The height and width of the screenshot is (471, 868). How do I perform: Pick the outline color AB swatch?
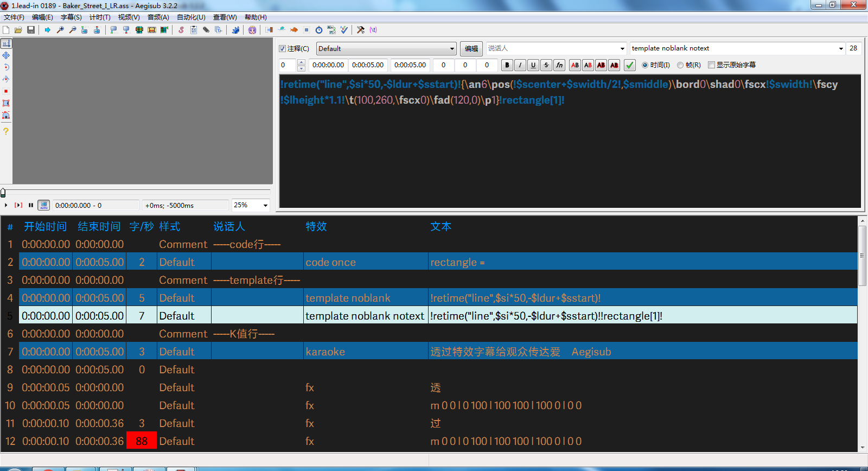pos(601,65)
